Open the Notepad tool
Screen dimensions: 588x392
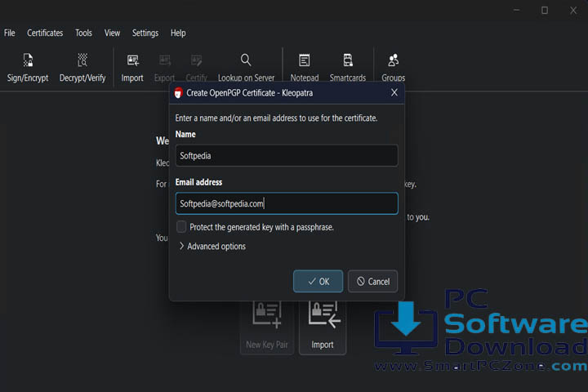click(304, 68)
